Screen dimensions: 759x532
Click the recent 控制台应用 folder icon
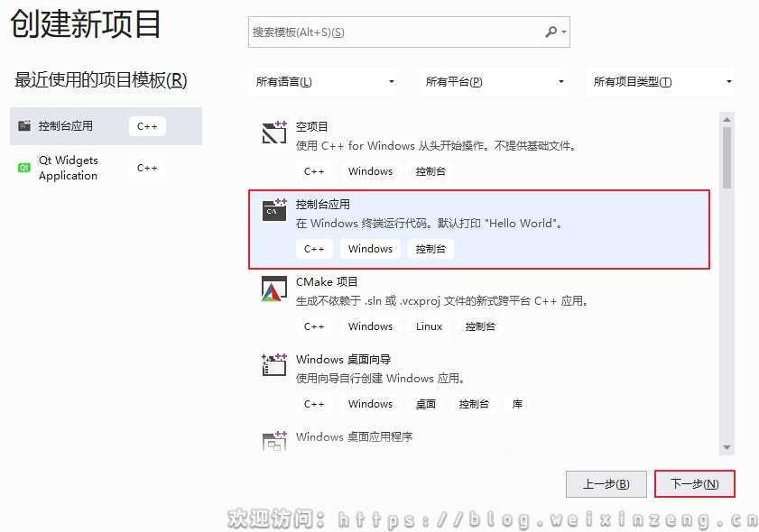(24, 125)
